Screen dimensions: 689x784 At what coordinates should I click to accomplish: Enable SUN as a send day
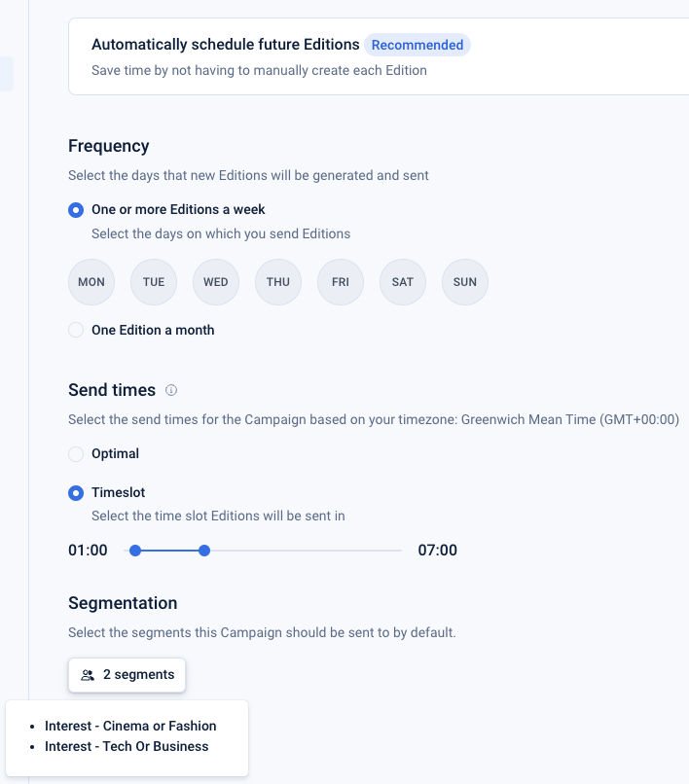(465, 282)
